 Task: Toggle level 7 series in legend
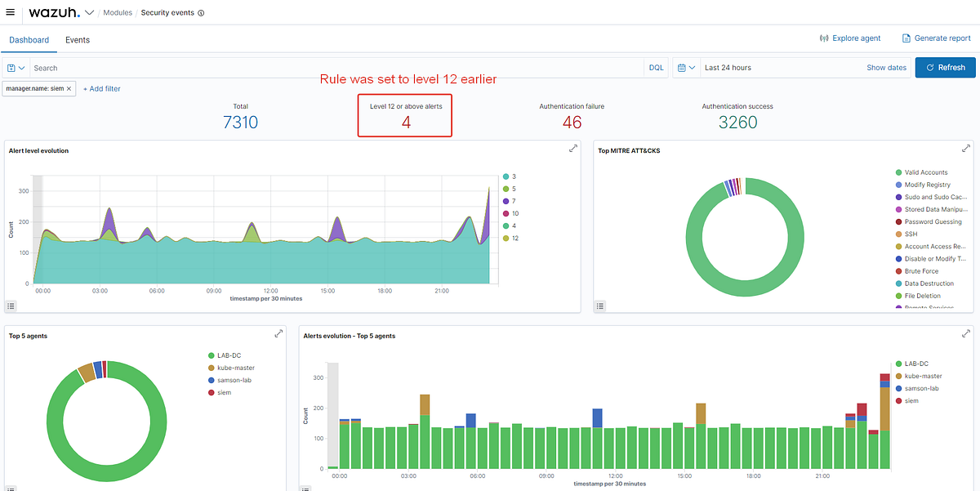coord(510,201)
